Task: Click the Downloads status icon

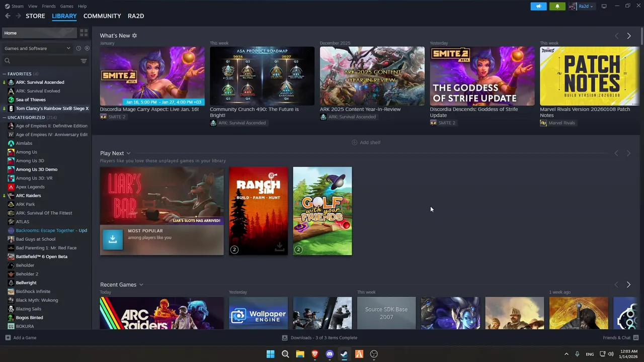Action: click(285, 338)
